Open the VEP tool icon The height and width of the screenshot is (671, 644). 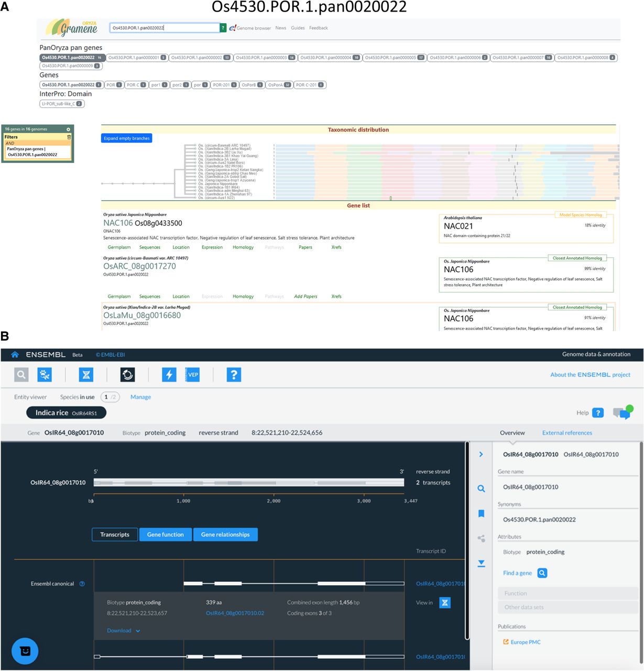[192, 375]
